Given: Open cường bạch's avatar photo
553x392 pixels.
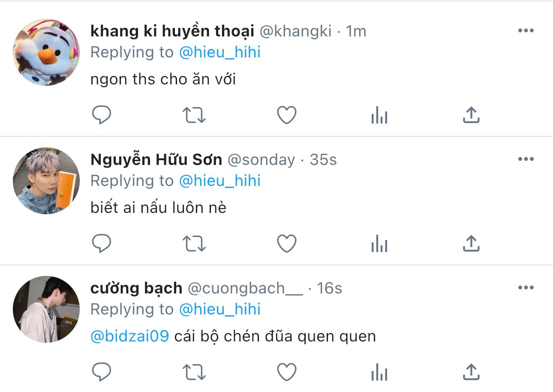Looking at the screenshot, I should coord(46,309).
